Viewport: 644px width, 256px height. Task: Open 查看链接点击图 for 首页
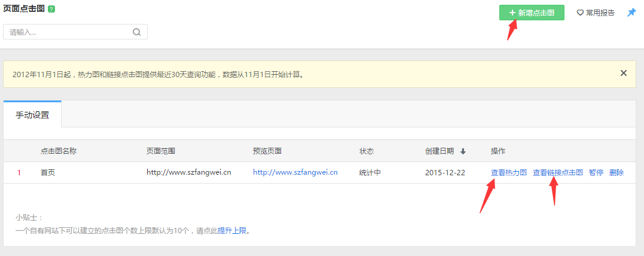tap(557, 173)
